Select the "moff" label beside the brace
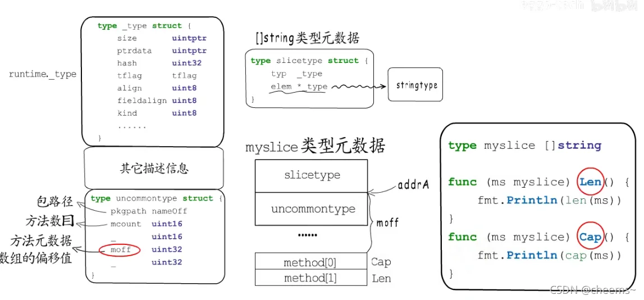This screenshot has height=300, width=644. [388, 224]
